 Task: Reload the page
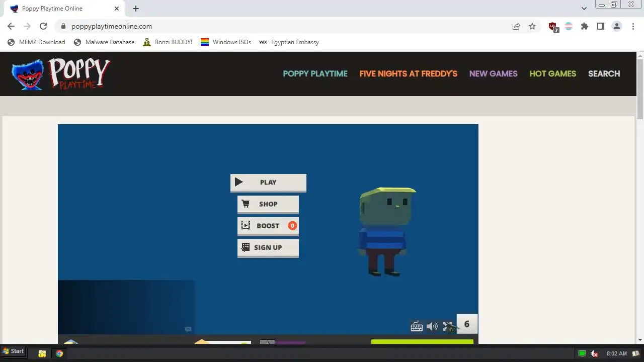[x=43, y=26]
